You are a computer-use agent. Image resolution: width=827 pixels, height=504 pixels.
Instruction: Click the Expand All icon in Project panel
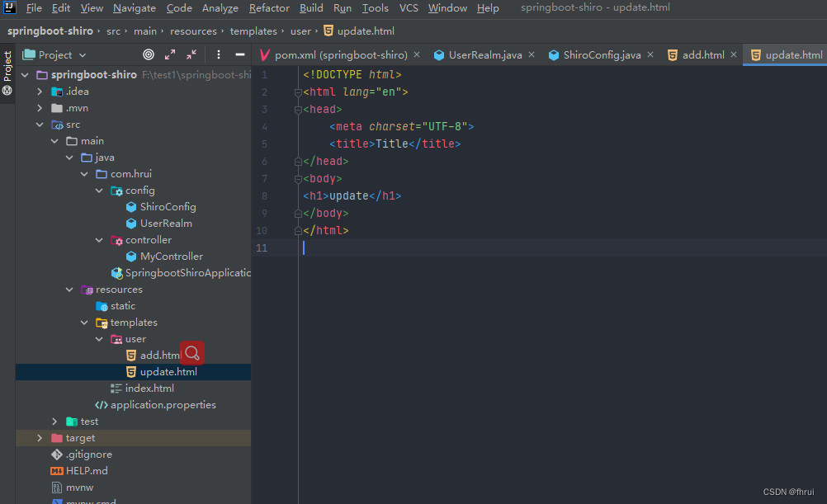click(x=170, y=54)
